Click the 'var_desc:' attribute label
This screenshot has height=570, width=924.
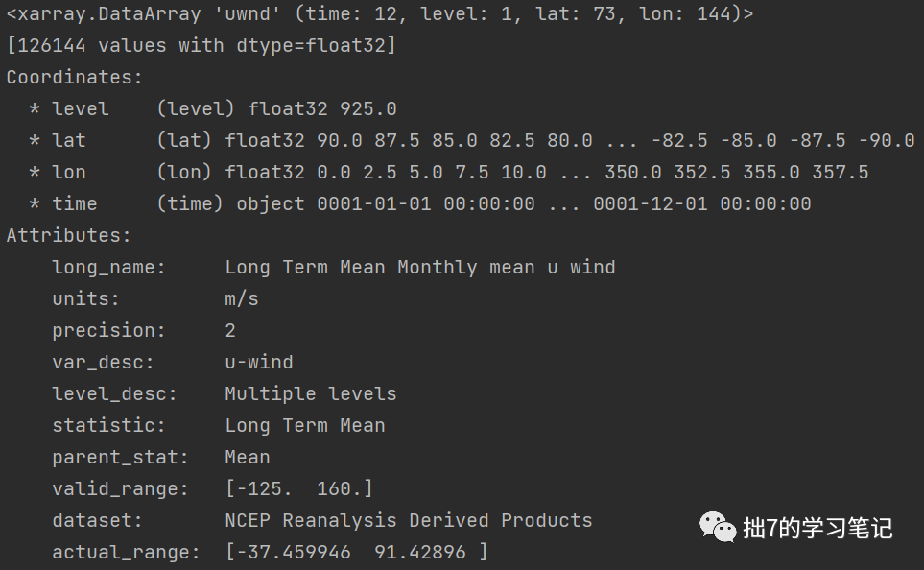pyautogui.click(x=103, y=362)
